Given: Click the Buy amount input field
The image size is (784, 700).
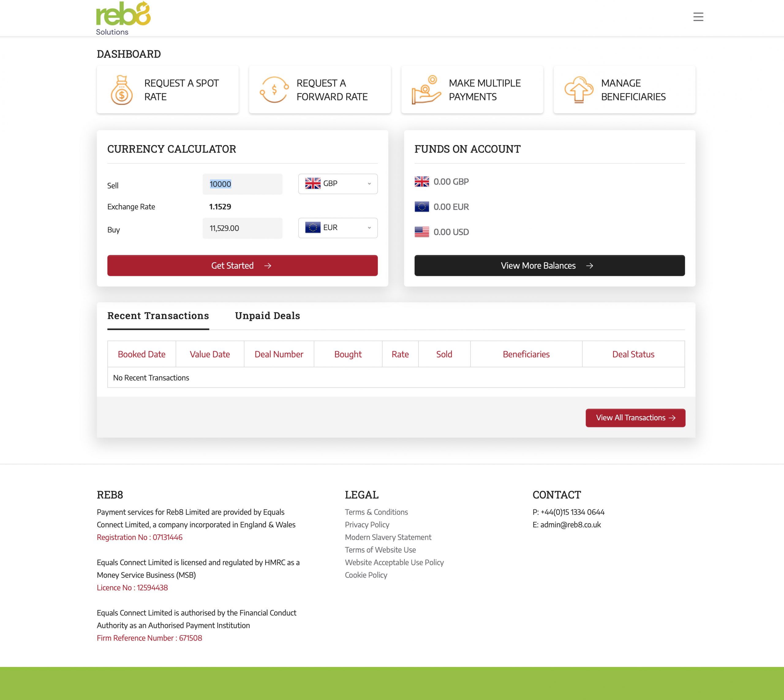Looking at the screenshot, I should click(242, 228).
